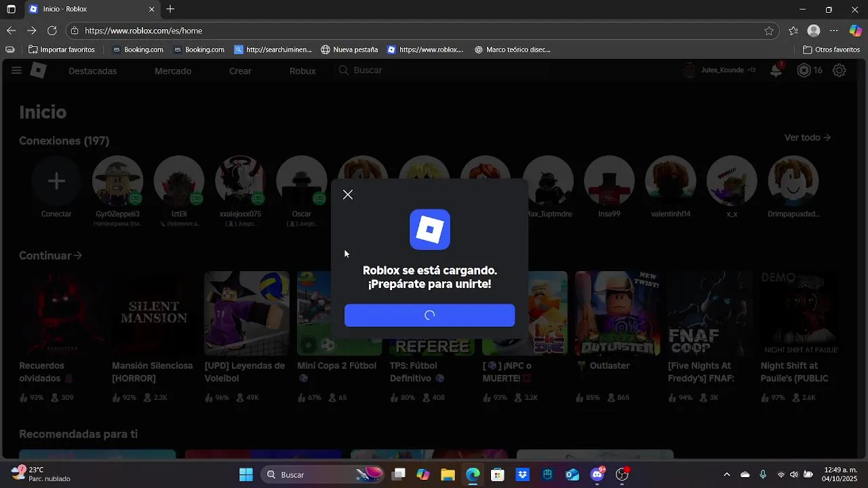
Task: Open x_x friend avatar
Action: (x=732, y=181)
